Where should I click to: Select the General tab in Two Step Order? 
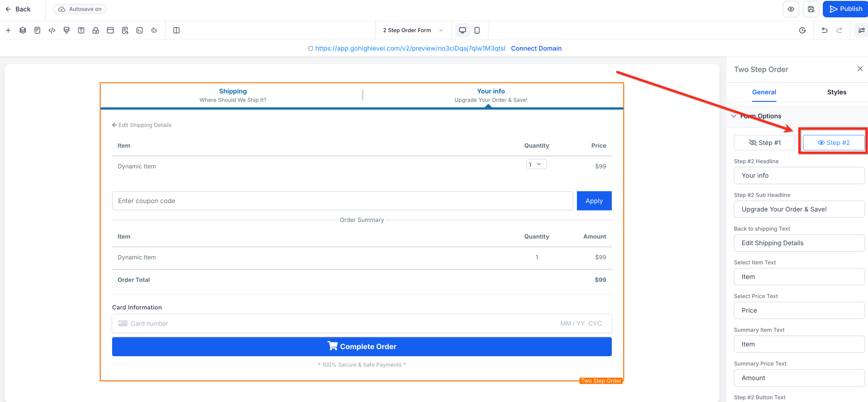[764, 92]
